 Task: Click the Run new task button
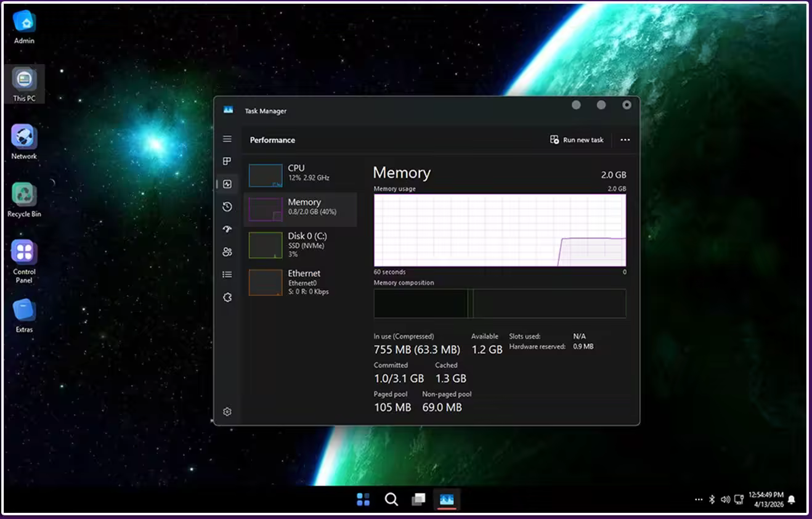click(x=577, y=140)
